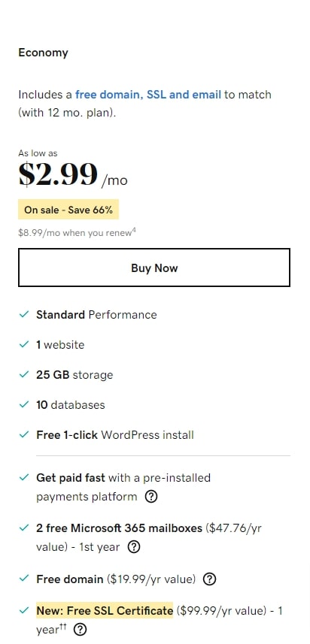310x644 pixels.
Task: Click checkmark next to Get paid fast
Action: (24, 478)
